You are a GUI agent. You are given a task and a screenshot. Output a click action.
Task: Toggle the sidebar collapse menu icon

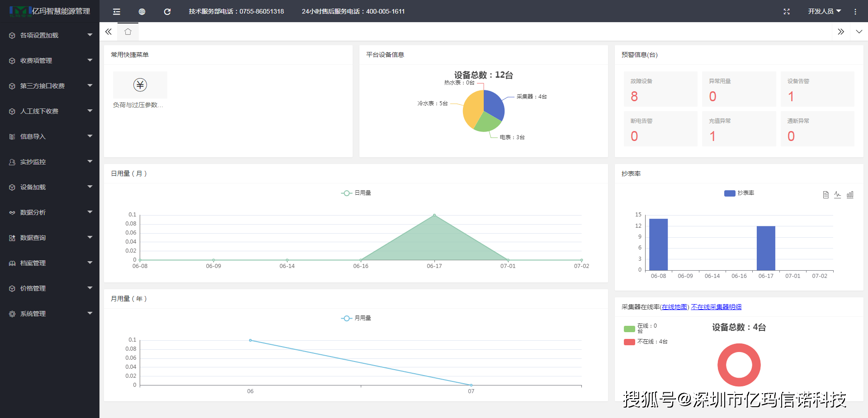tap(117, 12)
